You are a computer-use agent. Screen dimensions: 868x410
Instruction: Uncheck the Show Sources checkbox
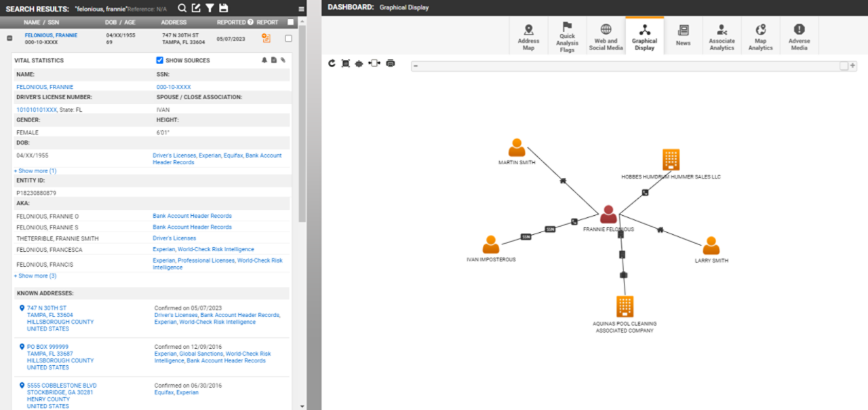tap(160, 60)
